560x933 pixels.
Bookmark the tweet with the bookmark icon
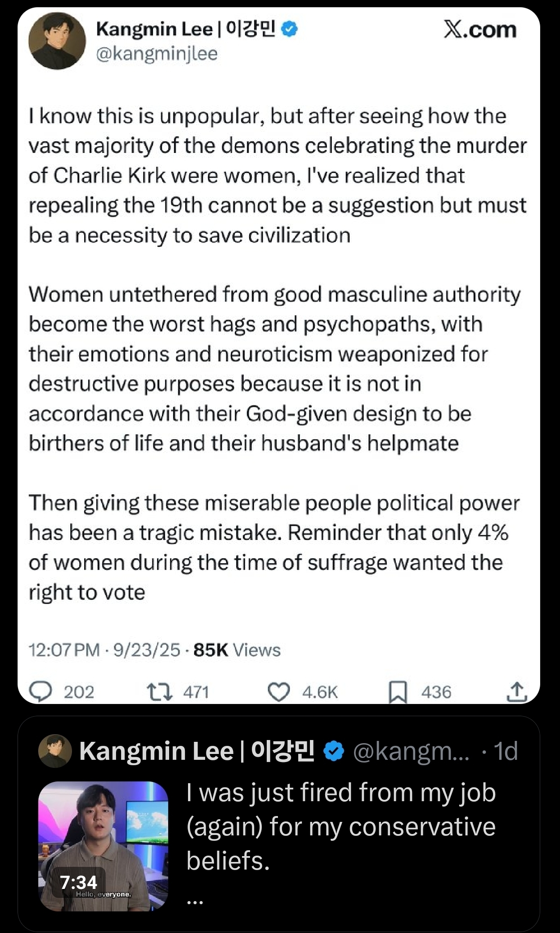(398, 692)
